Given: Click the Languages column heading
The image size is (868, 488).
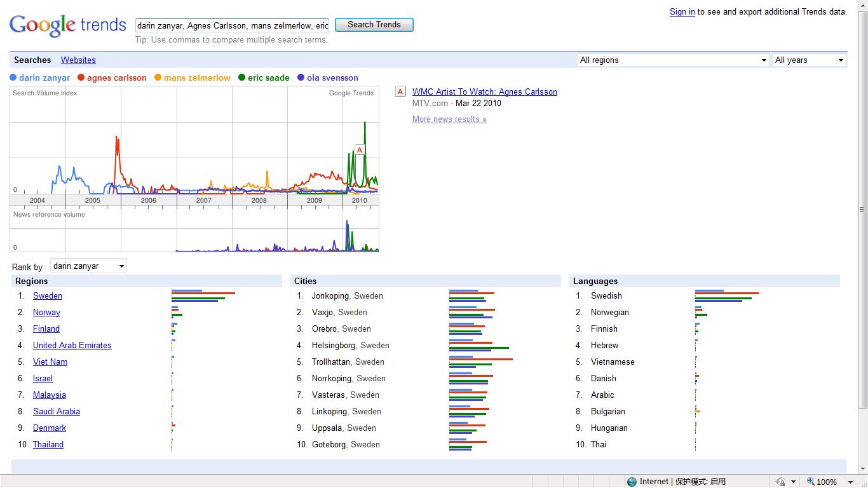Looking at the screenshot, I should [x=595, y=281].
